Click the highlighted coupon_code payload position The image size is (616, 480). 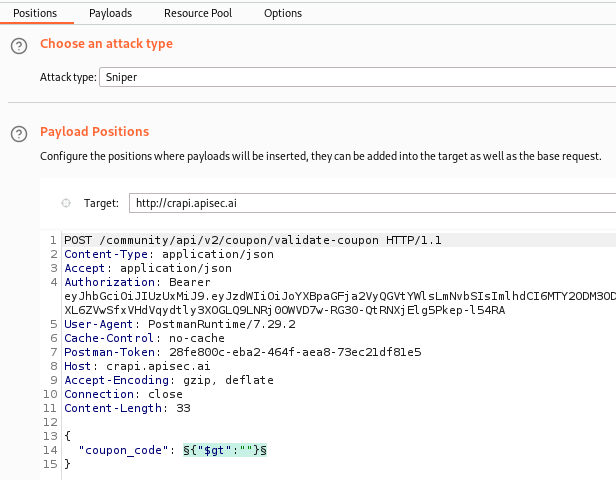(225, 450)
